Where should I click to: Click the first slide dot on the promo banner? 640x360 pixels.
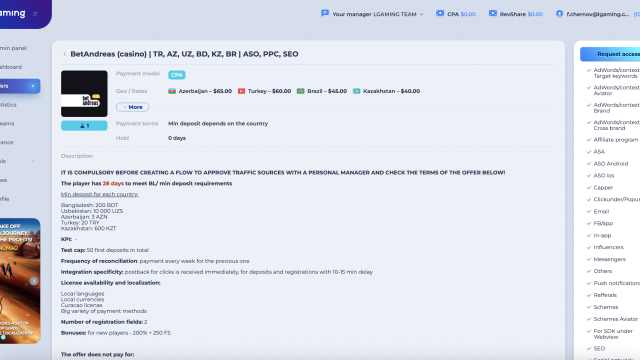point(3,337)
